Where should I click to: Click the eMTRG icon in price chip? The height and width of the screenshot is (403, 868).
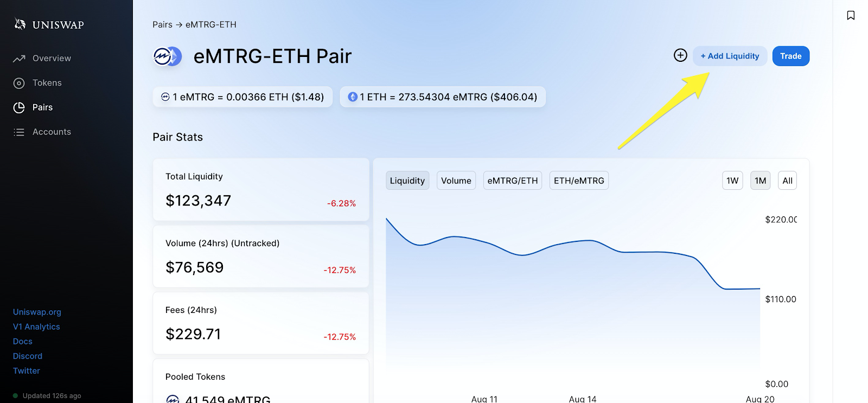pos(165,97)
